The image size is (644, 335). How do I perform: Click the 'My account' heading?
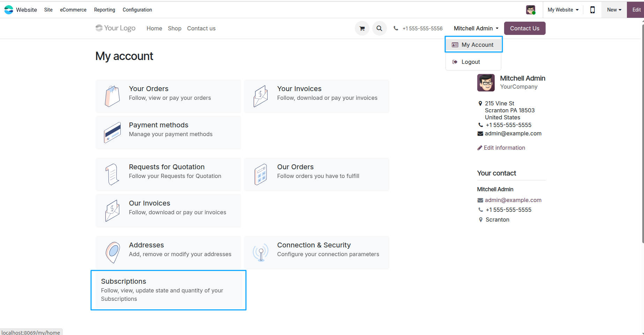[x=124, y=56]
